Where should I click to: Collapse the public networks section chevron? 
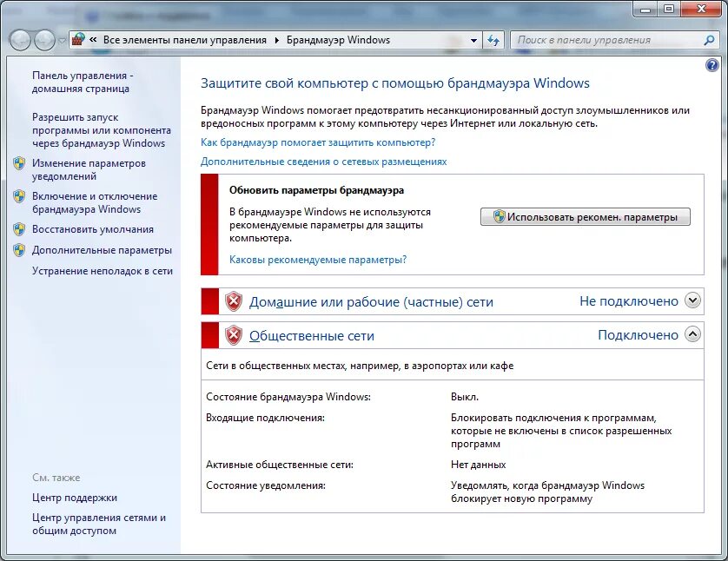692,334
